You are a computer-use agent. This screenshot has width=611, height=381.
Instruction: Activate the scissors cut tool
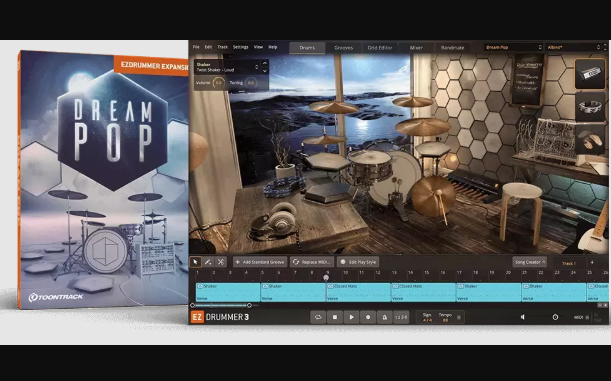221,262
